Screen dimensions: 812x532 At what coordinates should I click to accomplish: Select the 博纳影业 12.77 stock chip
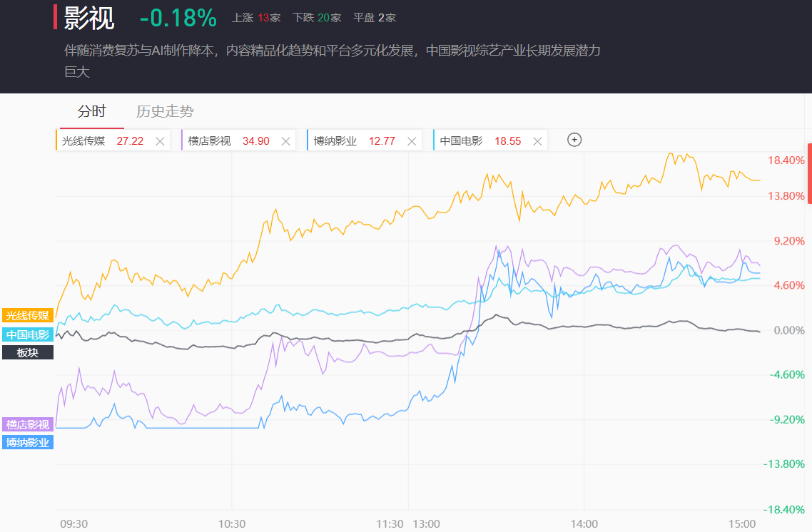click(x=354, y=141)
